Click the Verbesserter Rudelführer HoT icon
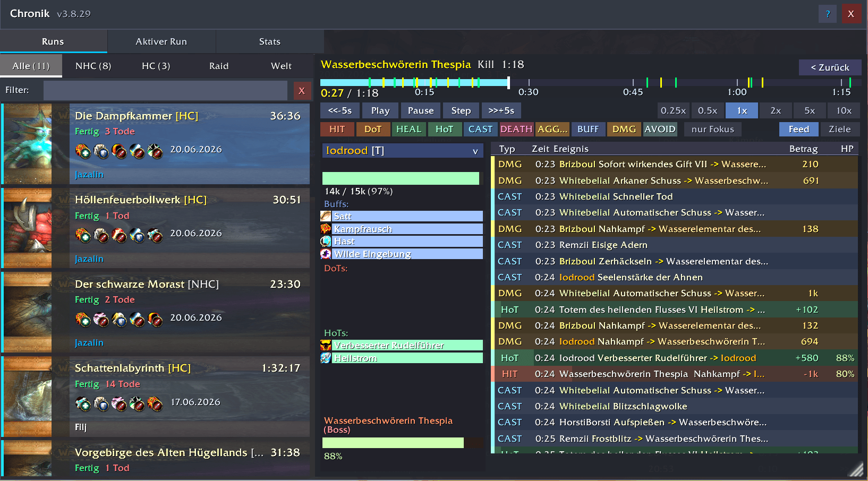This screenshot has width=868, height=481. (326, 345)
